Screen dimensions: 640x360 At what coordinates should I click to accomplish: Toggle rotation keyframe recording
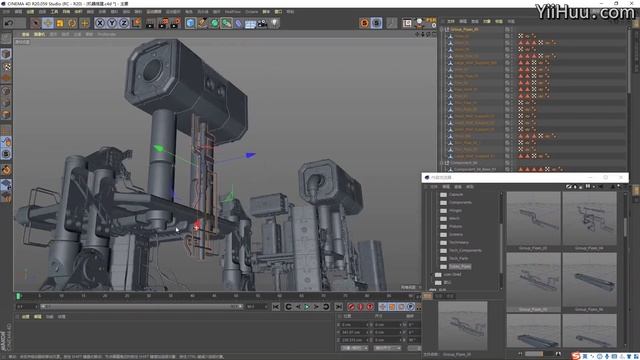pyautogui.click(x=401, y=307)
